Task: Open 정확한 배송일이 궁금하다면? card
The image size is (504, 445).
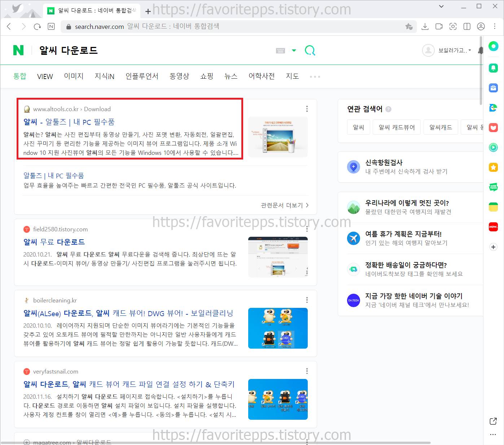Action: coord(411,269)
